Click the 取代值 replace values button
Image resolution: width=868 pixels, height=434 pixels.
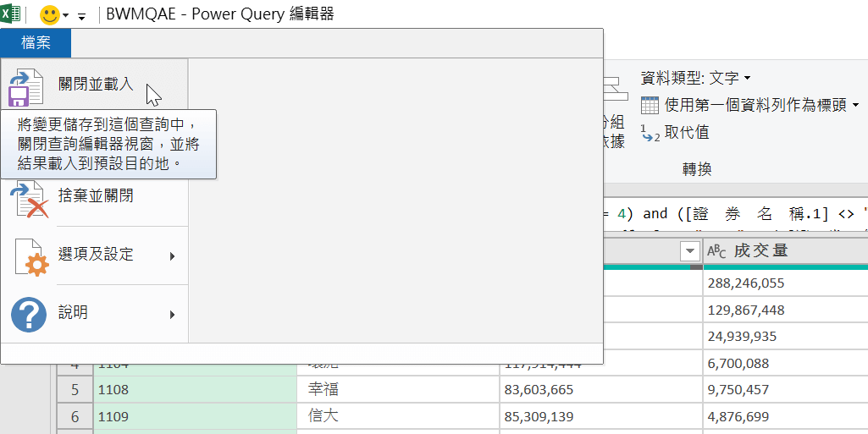(676, 133)
